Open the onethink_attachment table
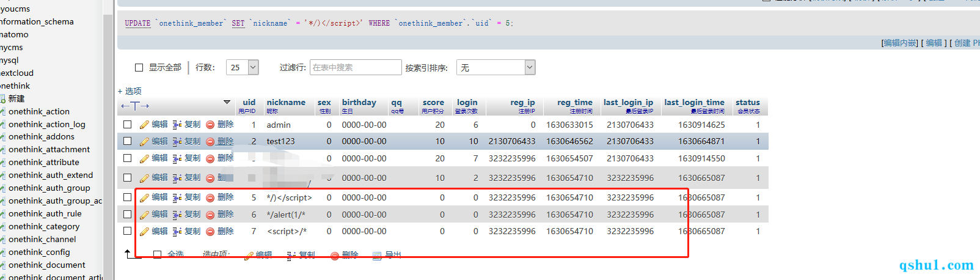The width and height of the screenshot is (980, 280). [49, 150]
